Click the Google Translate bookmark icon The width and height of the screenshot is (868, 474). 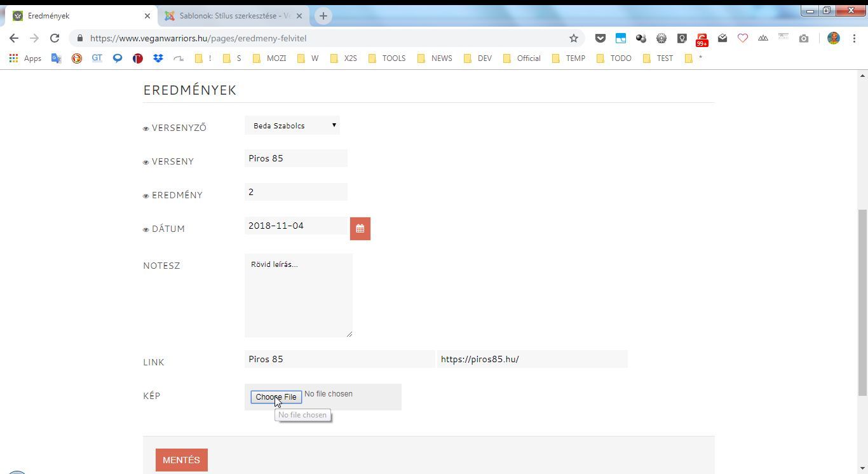pos(57,58)
